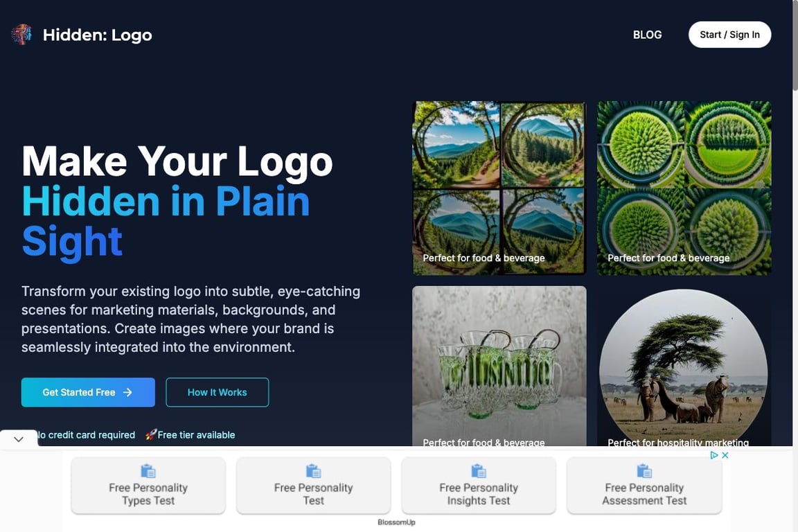Image resolution: width=798 pixels, height=532 pixels.
Task: Click clipboard icon on Free Personality Test
Action: (x=314, y=471)
